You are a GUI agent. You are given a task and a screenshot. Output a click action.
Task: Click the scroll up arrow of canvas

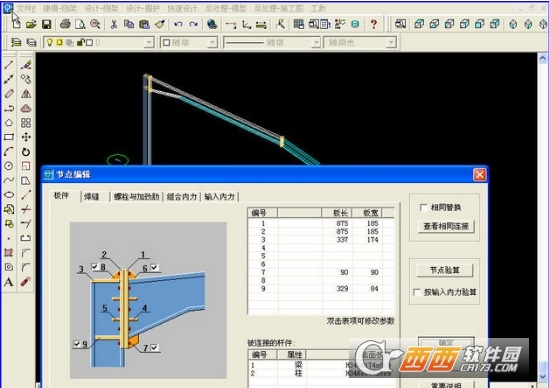point(542,58)
